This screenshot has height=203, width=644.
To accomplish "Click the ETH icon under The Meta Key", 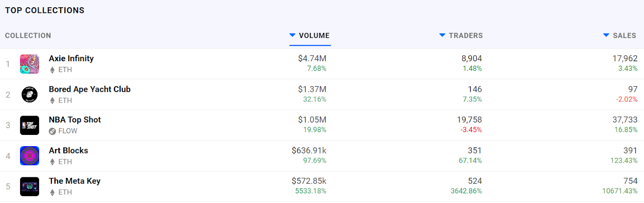I will pyautogui.click(x=52, y=192).
